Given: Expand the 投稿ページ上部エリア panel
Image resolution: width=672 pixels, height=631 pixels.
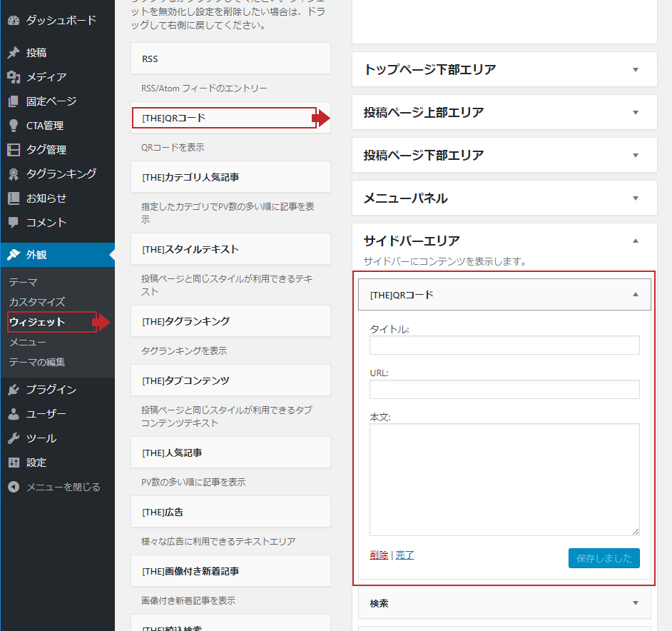Looking at the screenshot, I should (x=635, y=112).
